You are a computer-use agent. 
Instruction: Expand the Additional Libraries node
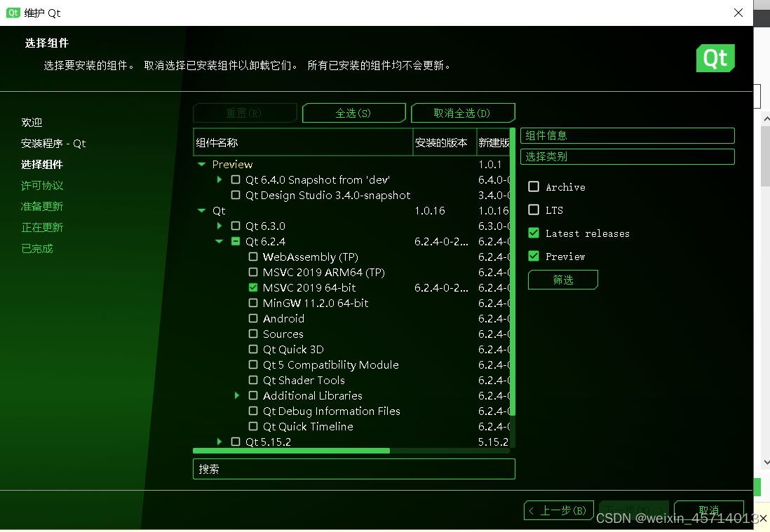pos(237,395)
